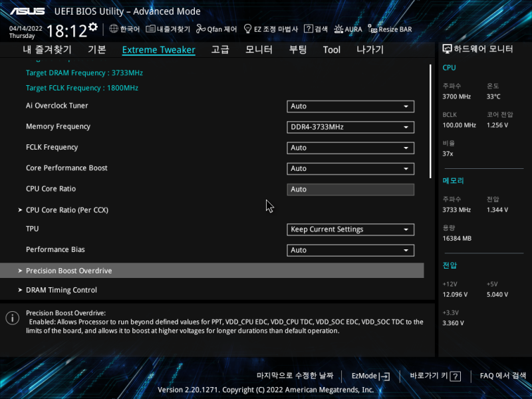Open the Core Performance Boost dropdown

tap(350, 169)
